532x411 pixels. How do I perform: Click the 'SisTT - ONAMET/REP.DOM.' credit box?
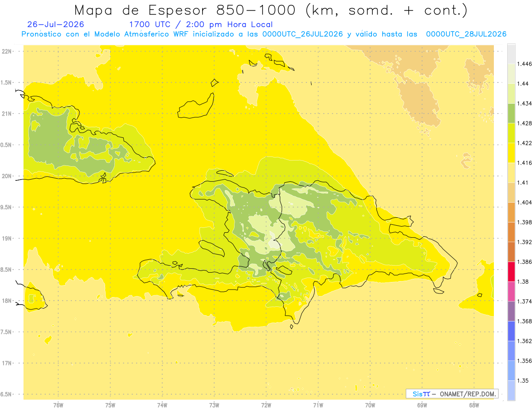pos(452,394)
